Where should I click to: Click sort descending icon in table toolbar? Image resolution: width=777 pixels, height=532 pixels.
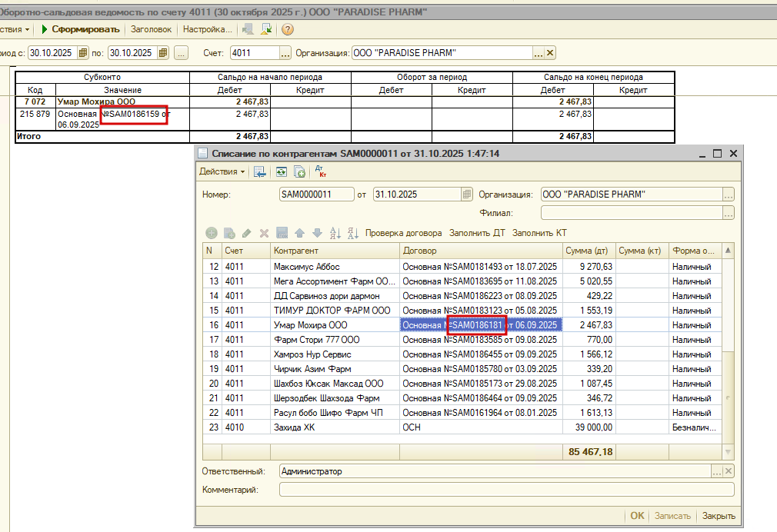pyautogui.click(x=353, y=233)
